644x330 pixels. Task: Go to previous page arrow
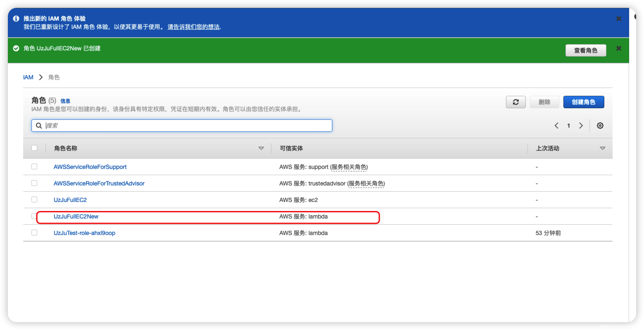coord(557,125)
